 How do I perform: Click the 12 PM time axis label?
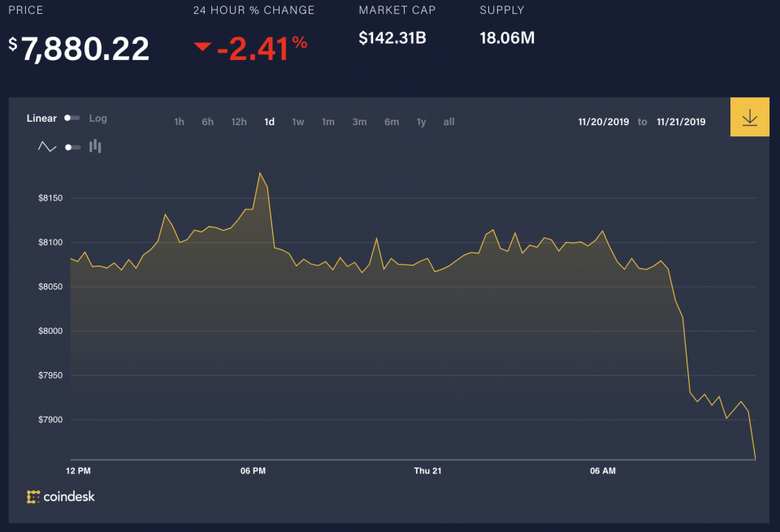pos(78,470)
